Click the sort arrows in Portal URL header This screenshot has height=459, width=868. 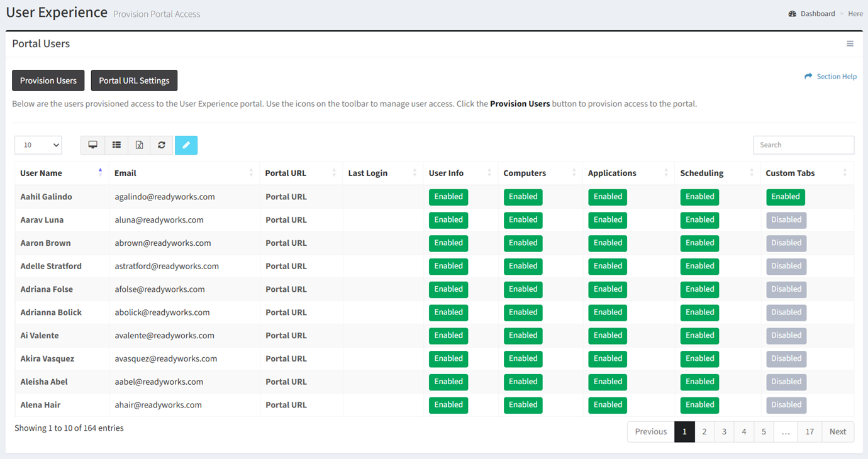[334, 173]
